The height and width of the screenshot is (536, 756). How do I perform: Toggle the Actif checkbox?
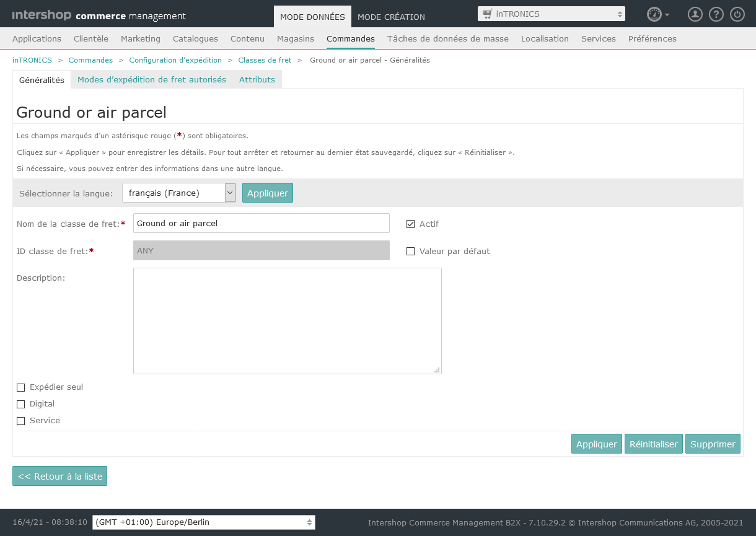click(x=410, y=224)
